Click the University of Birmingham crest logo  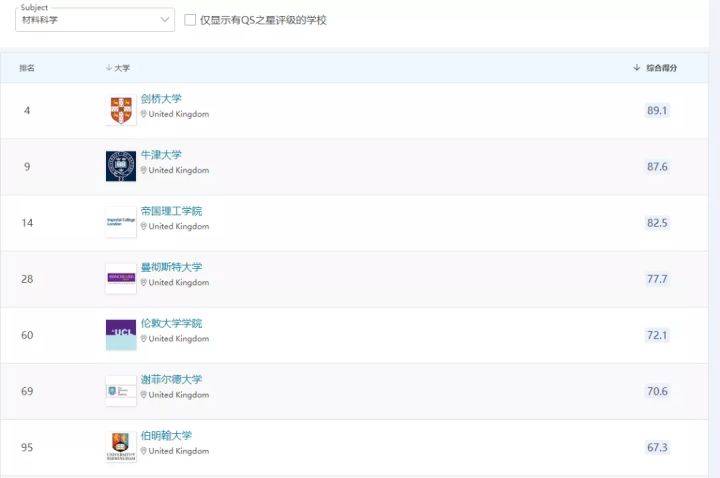click(x=121, y=446)
